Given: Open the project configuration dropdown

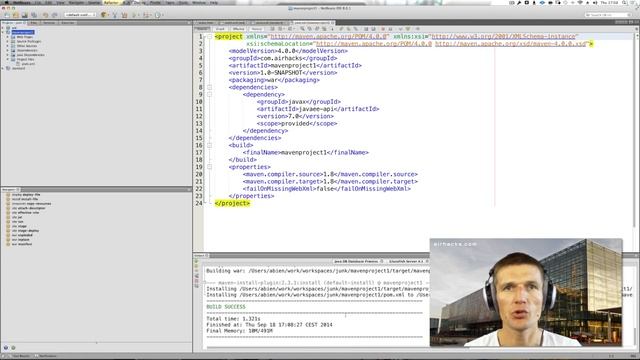Looking at the screenshot, I should [80, 15].
